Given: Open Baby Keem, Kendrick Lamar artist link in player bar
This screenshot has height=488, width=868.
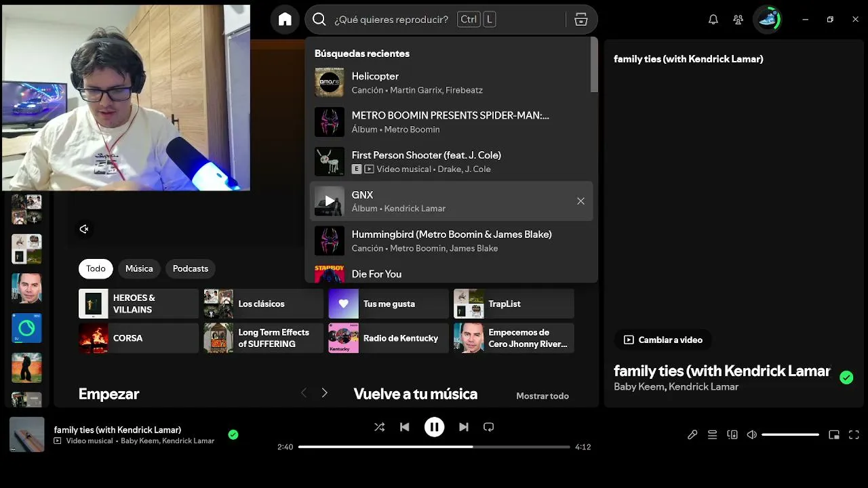Looking at the screenshot, I should 167,441.
